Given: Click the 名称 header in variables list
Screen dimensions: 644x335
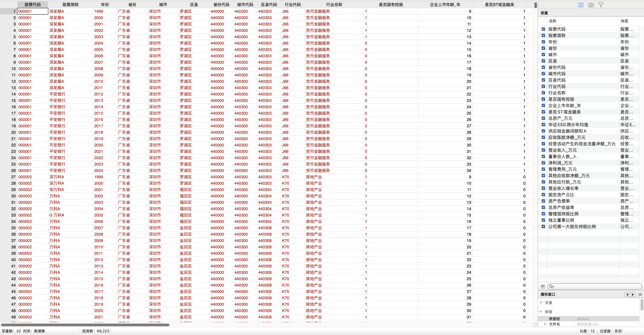Looking at the screenshot, I should [552, 21].
